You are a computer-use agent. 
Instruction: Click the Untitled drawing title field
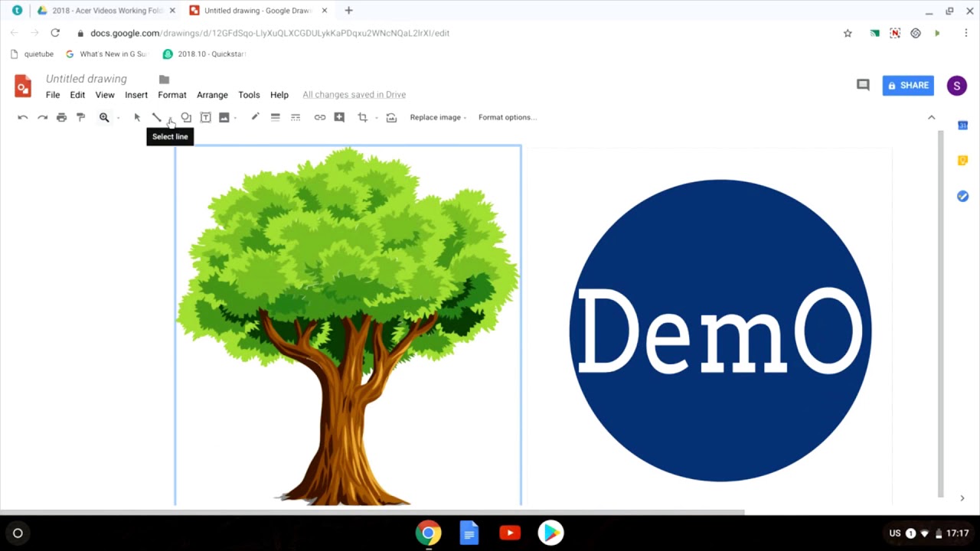87,79
